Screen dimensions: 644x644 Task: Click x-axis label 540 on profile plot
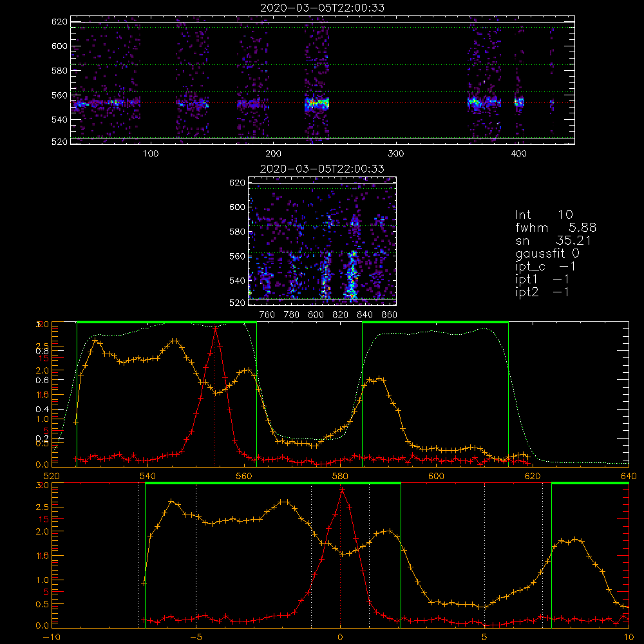pos(148,477)
